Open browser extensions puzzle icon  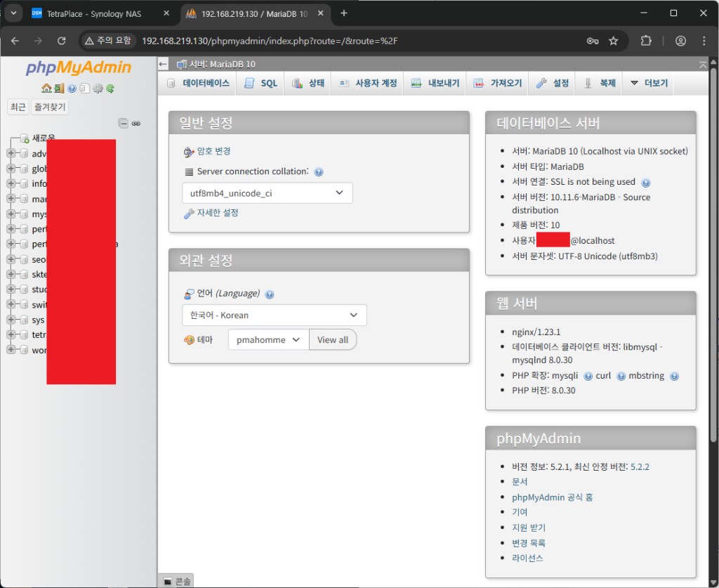point(646,41)
